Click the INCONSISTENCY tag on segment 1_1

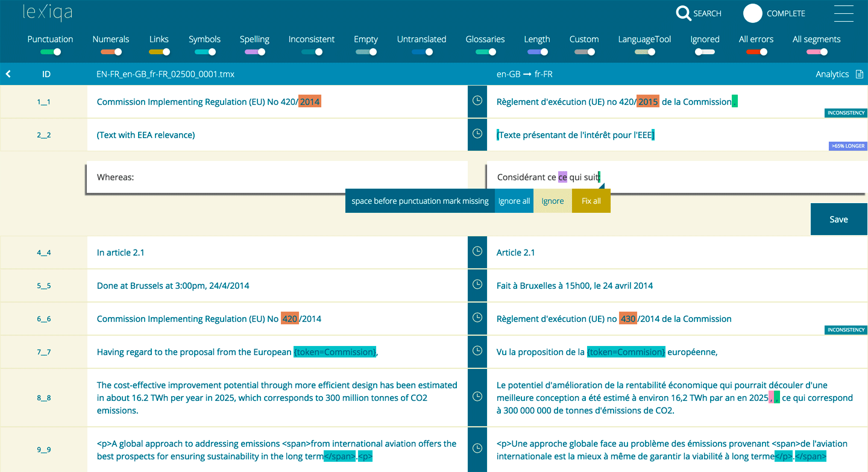[x=846, y=113]
